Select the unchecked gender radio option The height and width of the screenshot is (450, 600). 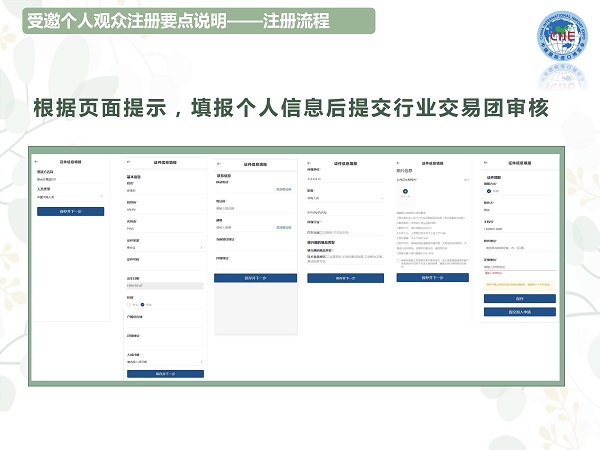pos(130,304)
